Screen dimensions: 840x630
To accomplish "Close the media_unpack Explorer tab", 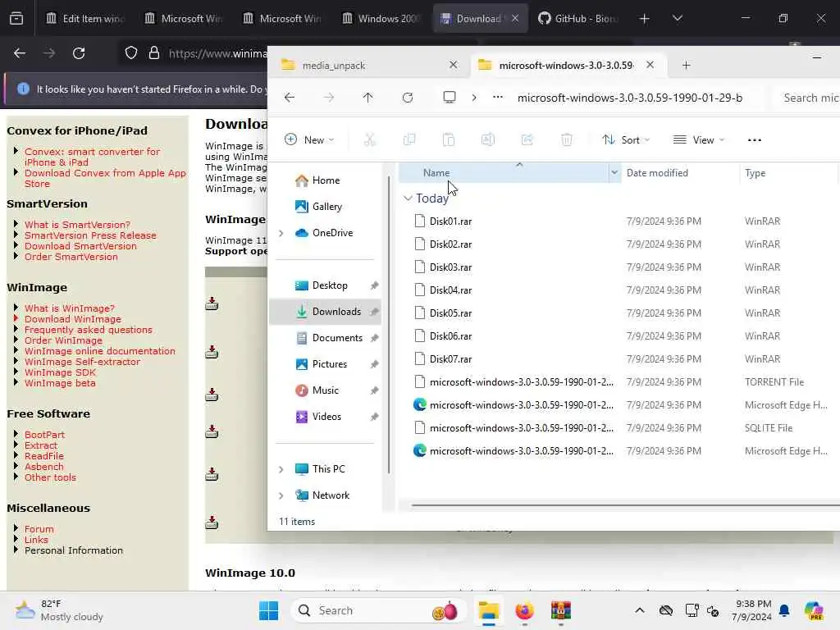I will 453,65.
